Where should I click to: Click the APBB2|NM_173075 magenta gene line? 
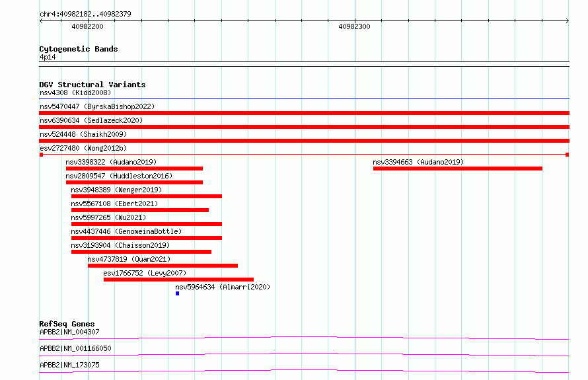(304, 371)
